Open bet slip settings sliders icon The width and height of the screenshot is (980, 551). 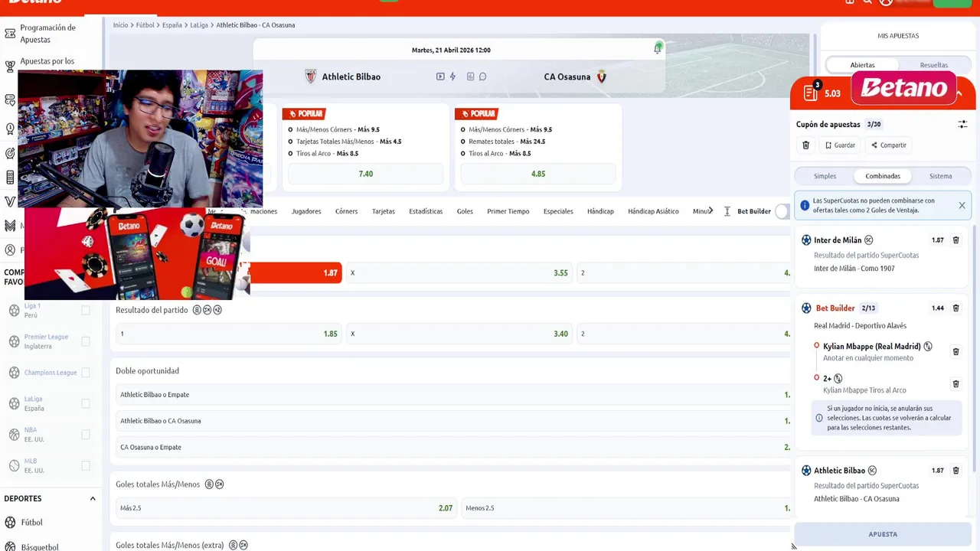[x=962, y=124]
